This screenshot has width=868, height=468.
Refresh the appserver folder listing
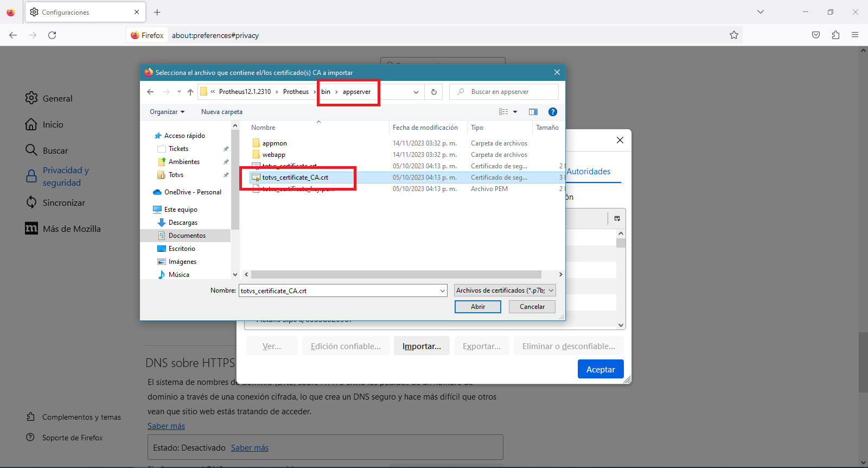434,92
